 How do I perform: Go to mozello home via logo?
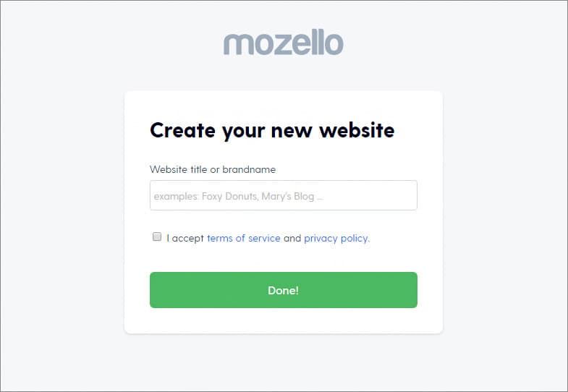tap(283, 44)
